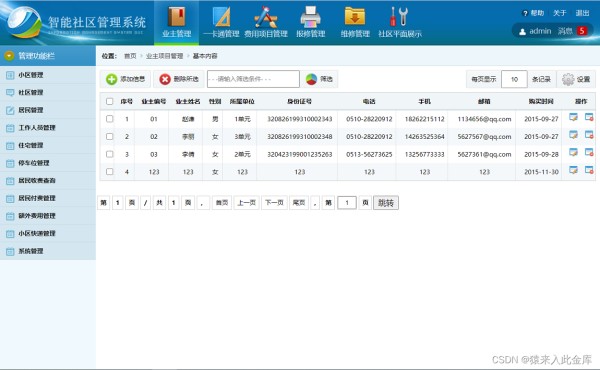The width and height of the screenshot is (600, 370).
Task: Delete the row dated 2015-11-30
Action: 589,170
